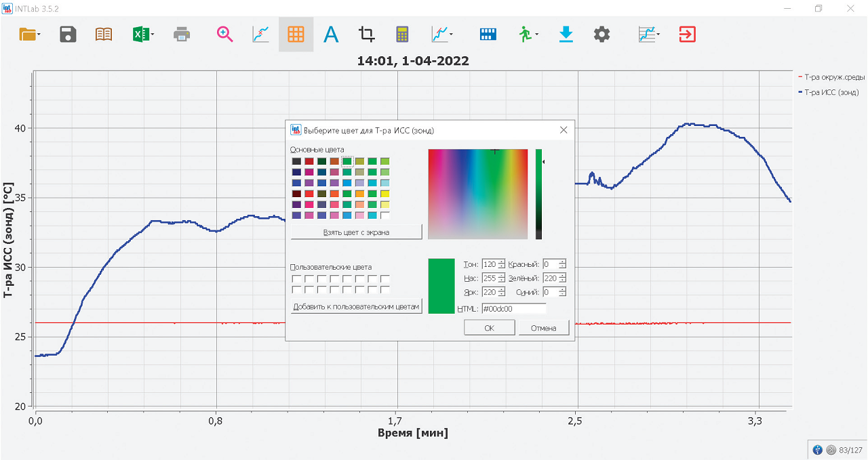Click the save (floppy disk) icon
The image size is (868, 460).
click(x=68, y=35)
